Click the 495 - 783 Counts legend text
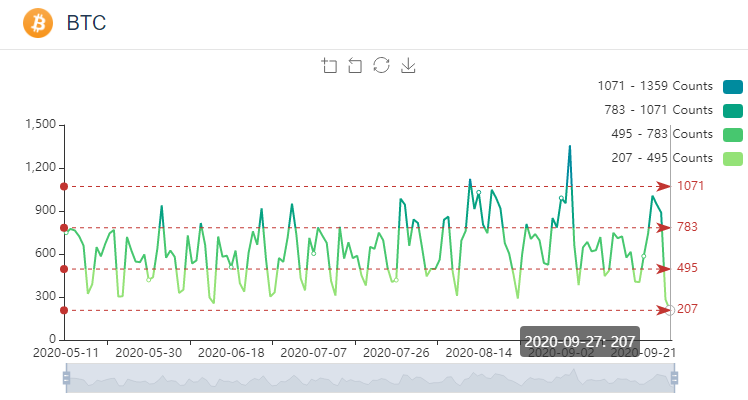The height and width of the screenshot is (400, 748). (662, 134)
